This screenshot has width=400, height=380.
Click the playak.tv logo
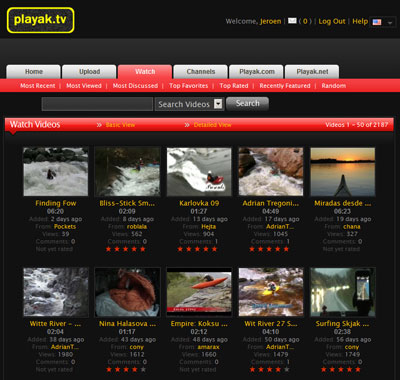pos(40,20)
